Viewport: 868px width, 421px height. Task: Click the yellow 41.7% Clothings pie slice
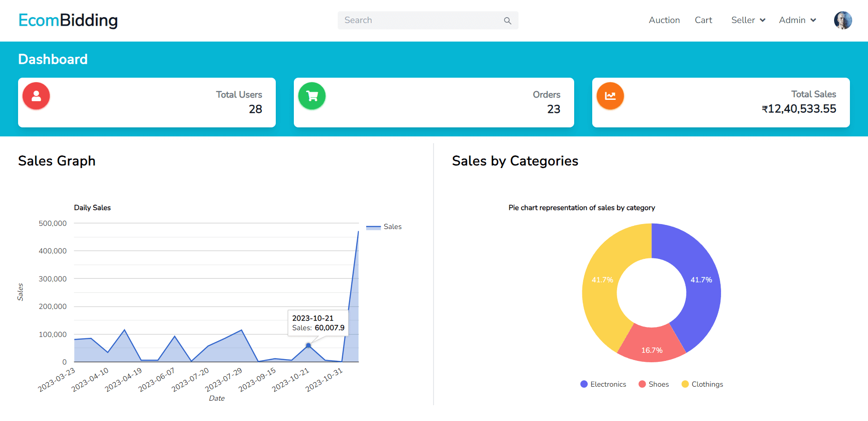pyautogui.click(x=602, y=280)
